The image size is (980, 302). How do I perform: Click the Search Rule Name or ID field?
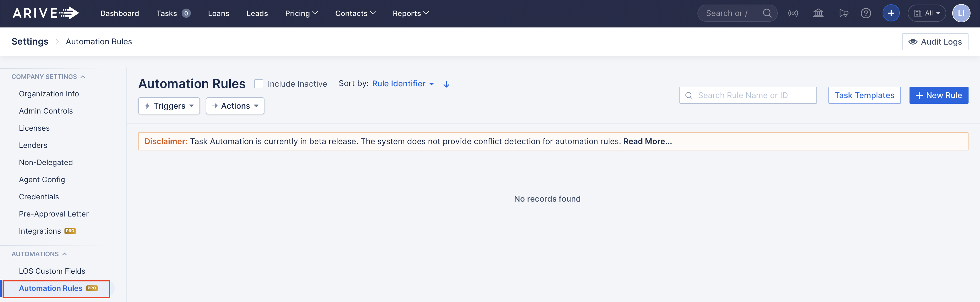(748, 95)
